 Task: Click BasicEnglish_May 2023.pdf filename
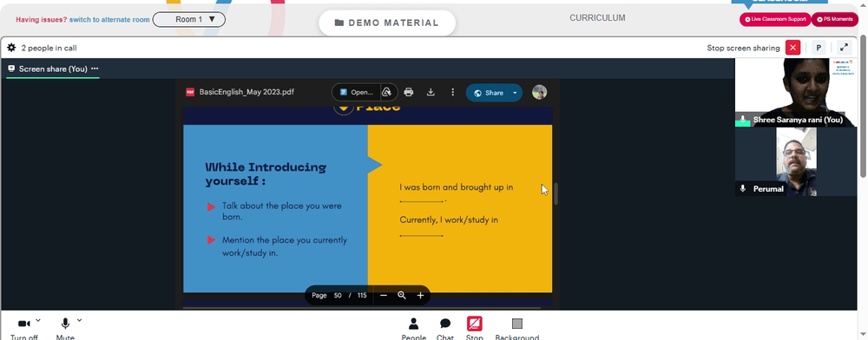(247, 92)
